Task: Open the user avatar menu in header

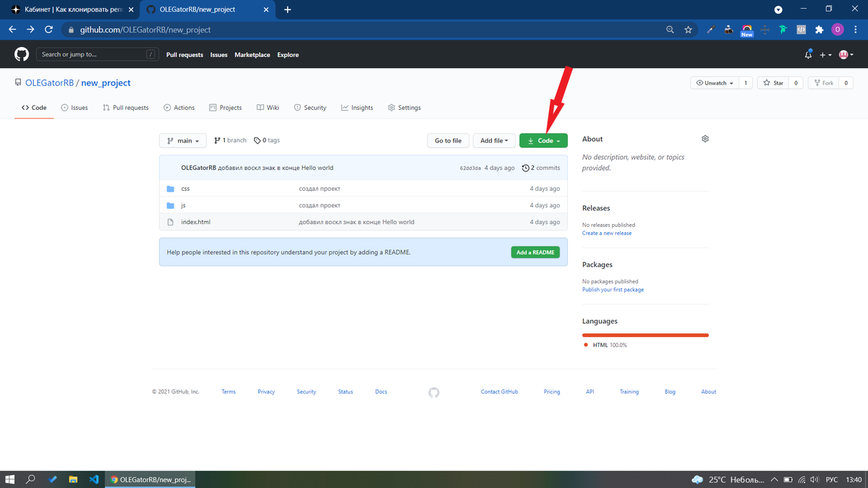Action: (x=846, y=54)
